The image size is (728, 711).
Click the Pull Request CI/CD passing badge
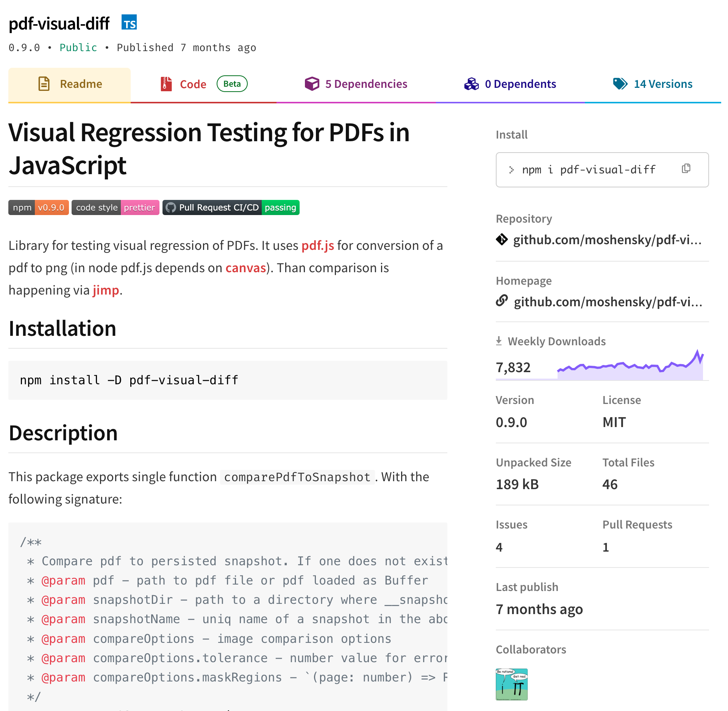[x=231, y=207]
